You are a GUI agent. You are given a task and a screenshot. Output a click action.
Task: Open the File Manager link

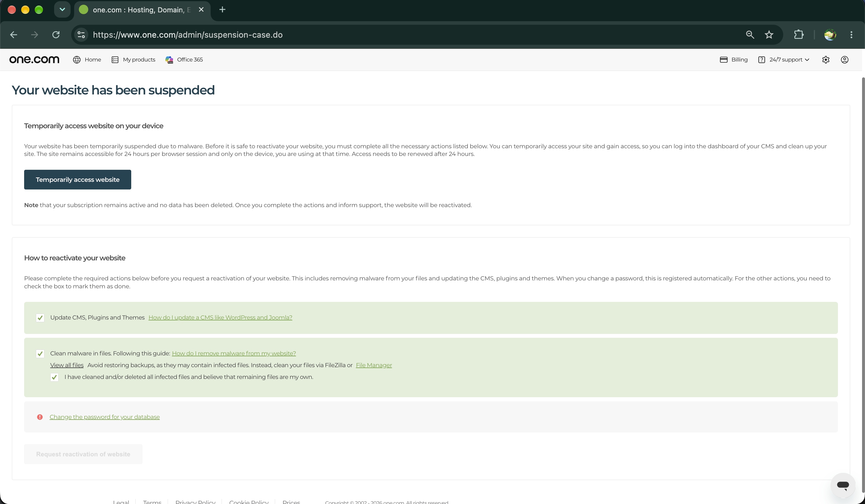click(374, 365)
